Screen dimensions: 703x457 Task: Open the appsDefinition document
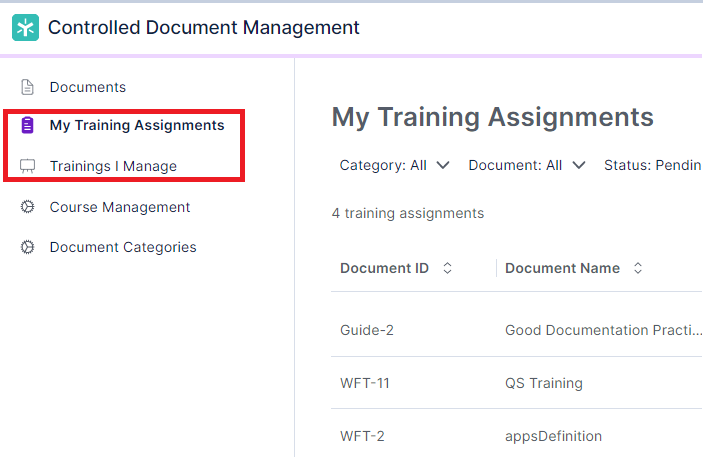[553, 436]
